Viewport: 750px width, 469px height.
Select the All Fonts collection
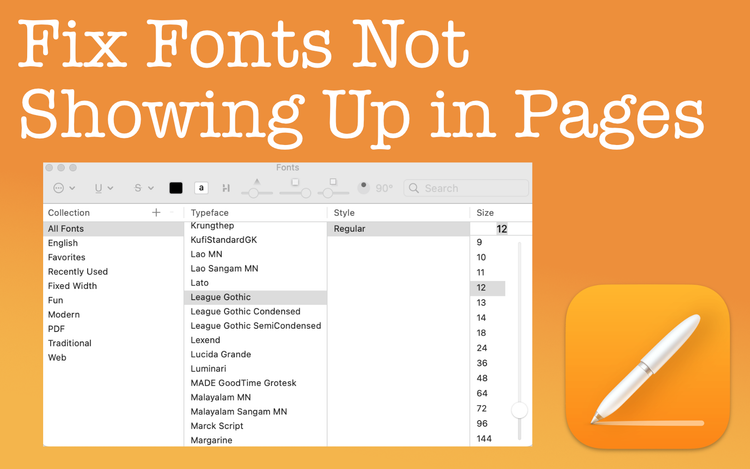(x=113, y=229)
